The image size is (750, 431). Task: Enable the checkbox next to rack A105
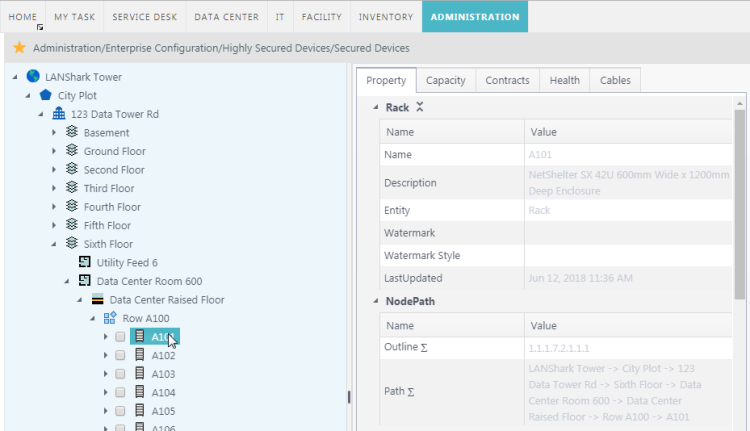coord(120,411)
